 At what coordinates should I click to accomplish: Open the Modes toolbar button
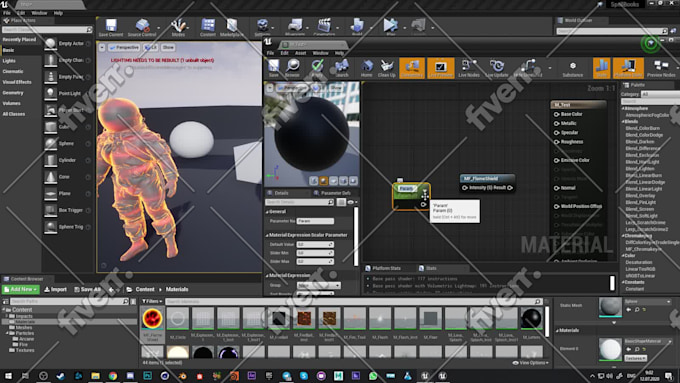tap(178, 28)
